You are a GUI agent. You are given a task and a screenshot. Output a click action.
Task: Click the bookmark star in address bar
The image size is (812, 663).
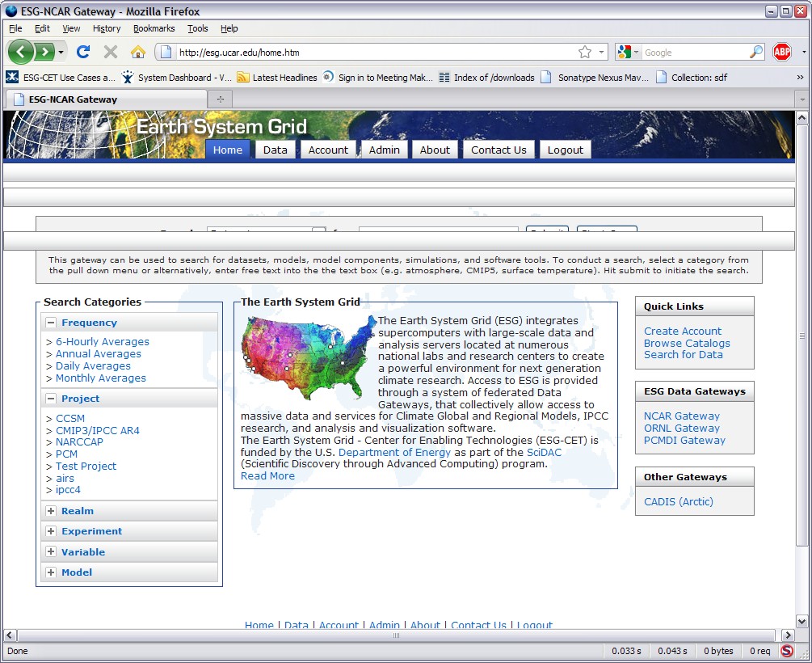585,52
